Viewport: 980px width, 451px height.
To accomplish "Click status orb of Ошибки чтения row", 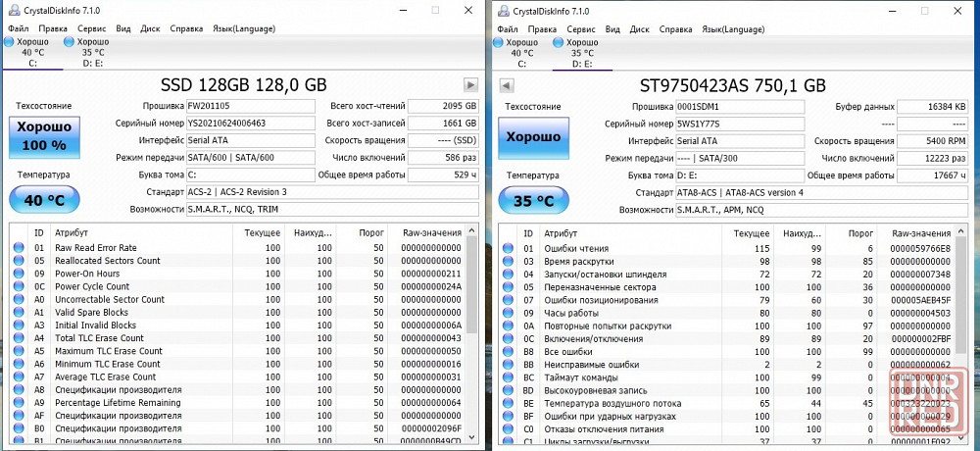I will [508, 248].
